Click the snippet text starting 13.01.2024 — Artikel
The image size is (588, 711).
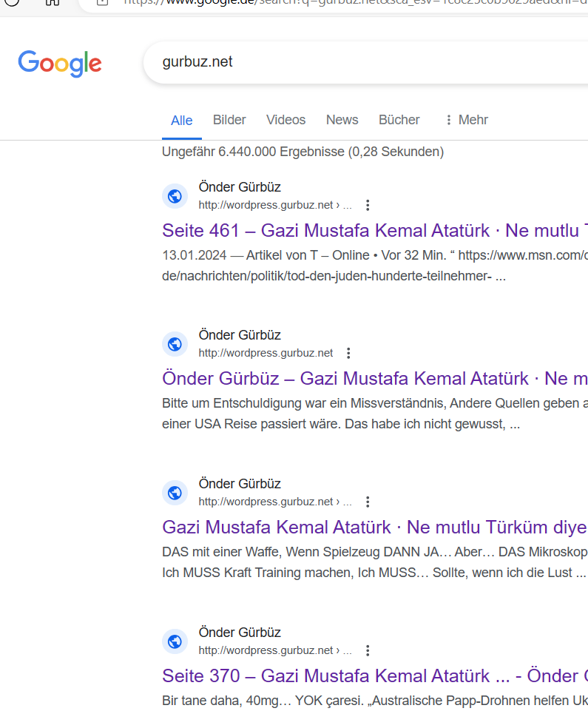(x=375, y=266)
